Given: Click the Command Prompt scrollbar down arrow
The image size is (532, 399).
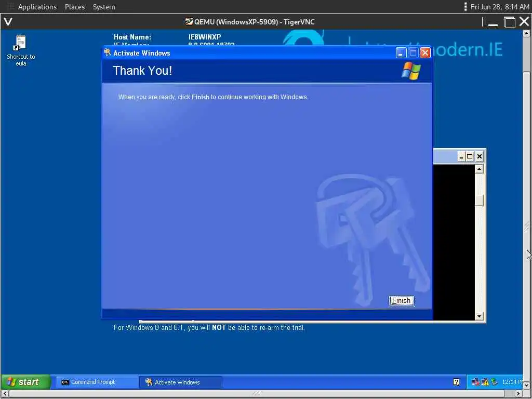Looking at the screenshot, I should pyautogui.click(x=478, y=316).
